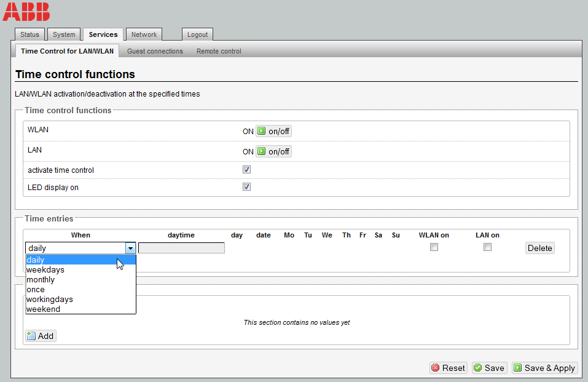
Task: Click the Su column header
Action: pyautogui.click(x=396, y=235)
